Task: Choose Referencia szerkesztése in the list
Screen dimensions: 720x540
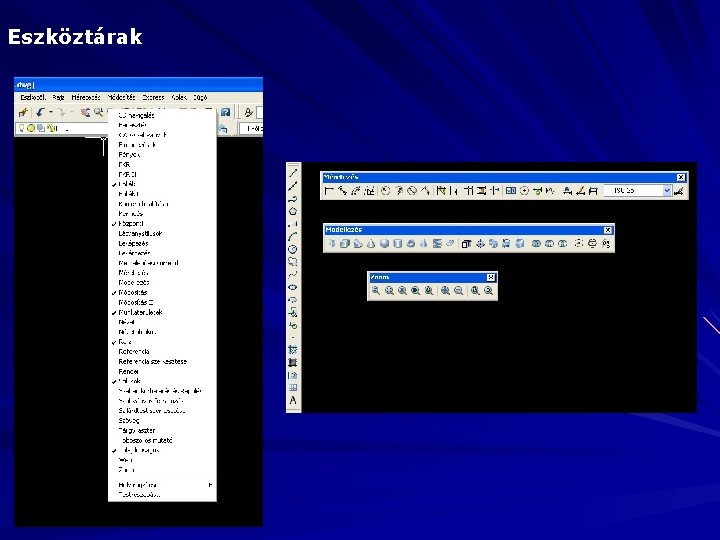Action: (x=162, y=361)
